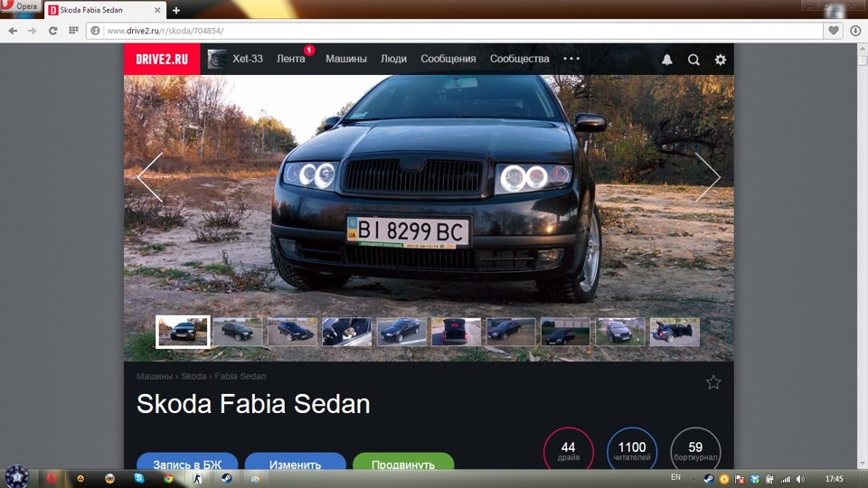Open Steam from the taskbar
868x488 pixels.
[x=226, y=479]
